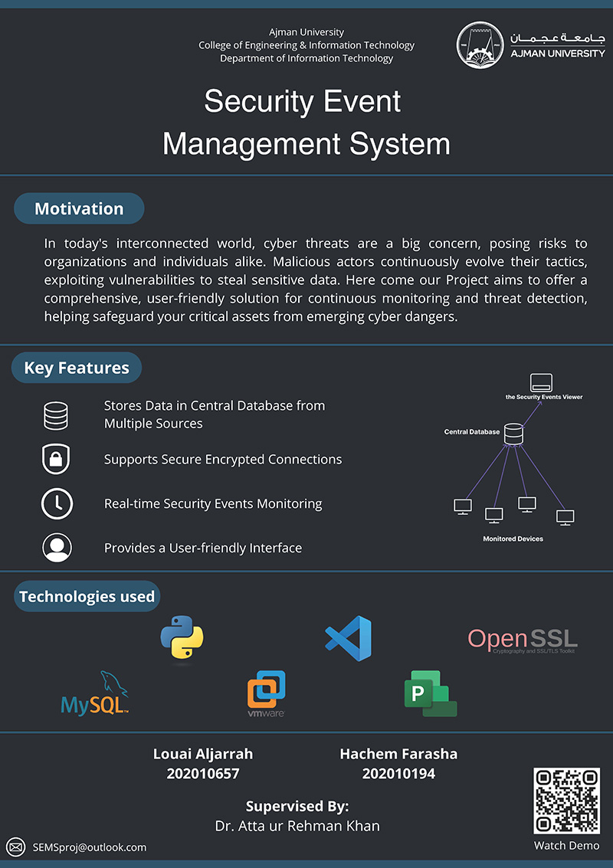Screen dimensions: 613x868
Task: Click the Security Event Management System title
Action: tap(306, 123)
